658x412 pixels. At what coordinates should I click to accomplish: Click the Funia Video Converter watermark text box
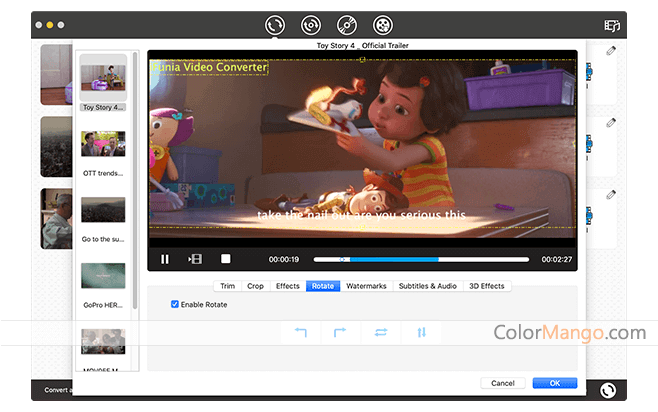click(x=209, y=67)
